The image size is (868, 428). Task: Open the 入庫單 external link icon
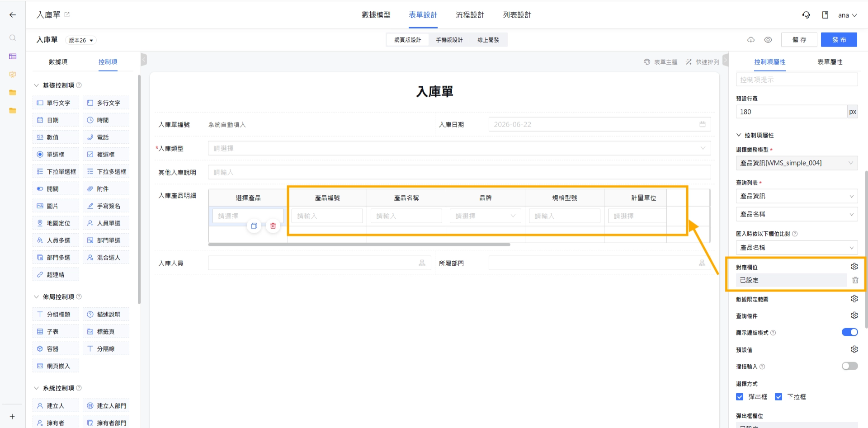[x=67, y=14]
